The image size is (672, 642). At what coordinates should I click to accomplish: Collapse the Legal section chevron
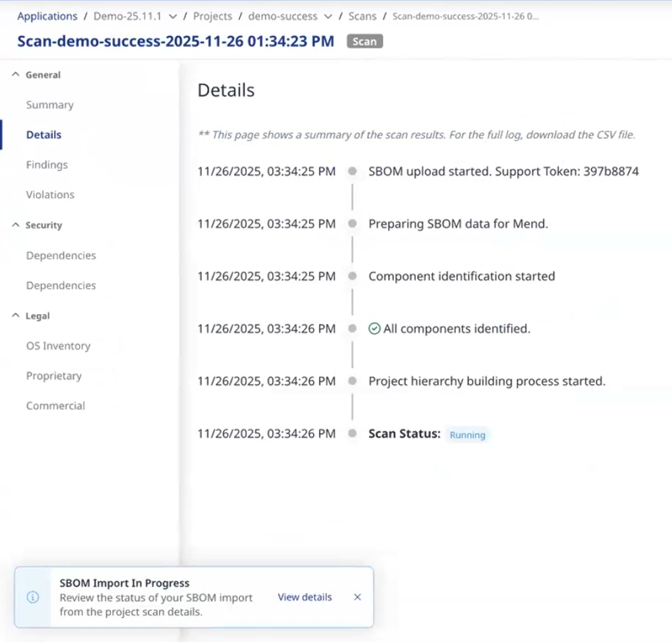(x=16, y=316)
